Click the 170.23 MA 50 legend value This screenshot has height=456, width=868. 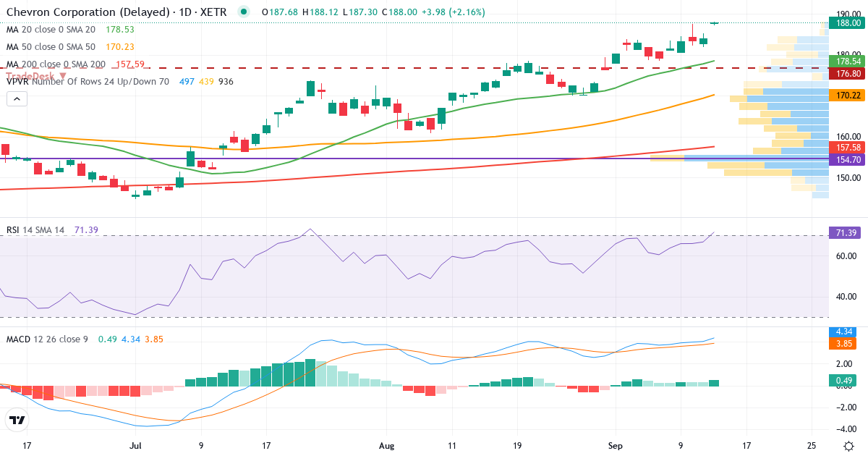click(x=120, y=47)
